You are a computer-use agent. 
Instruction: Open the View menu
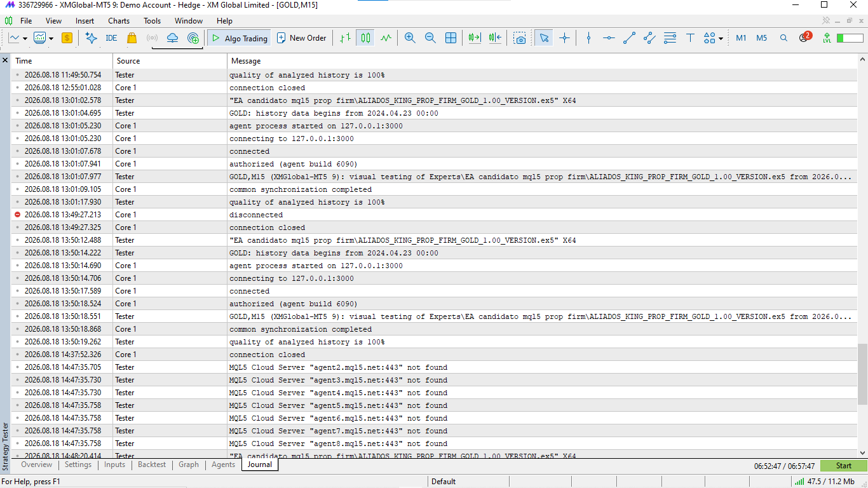pos(54,21)
